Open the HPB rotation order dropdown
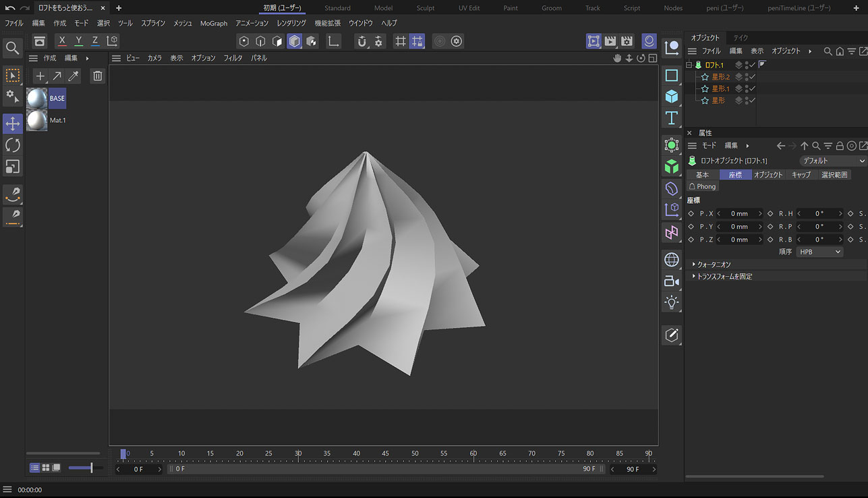This screenshot has width=868, height=498. click(819, 252)
